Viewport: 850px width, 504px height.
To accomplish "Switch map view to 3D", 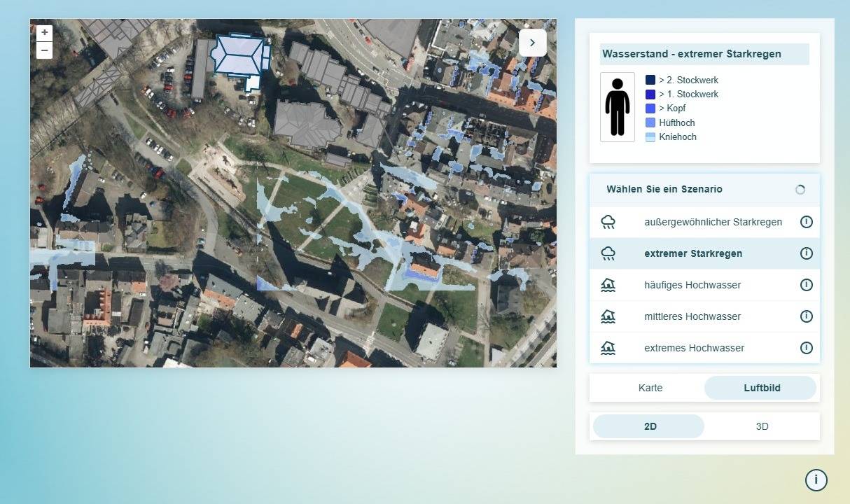I will coord(762,426).
